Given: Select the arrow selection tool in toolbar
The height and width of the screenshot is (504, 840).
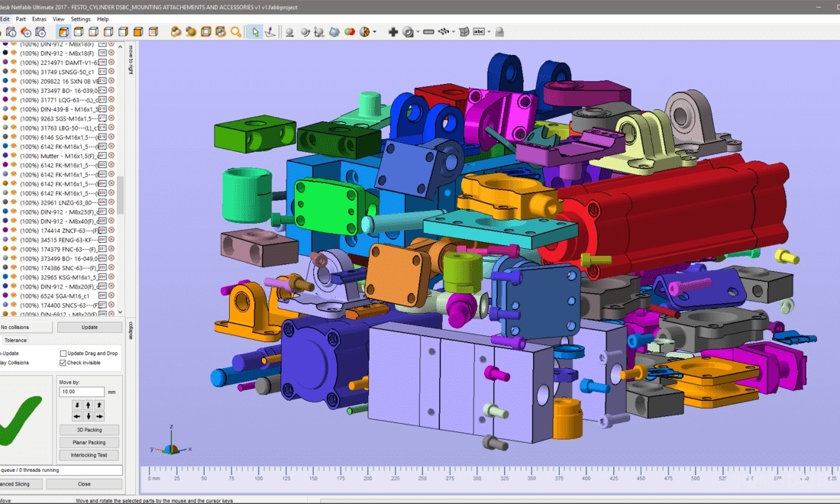Looking at the screenshot, I should 256,32.
